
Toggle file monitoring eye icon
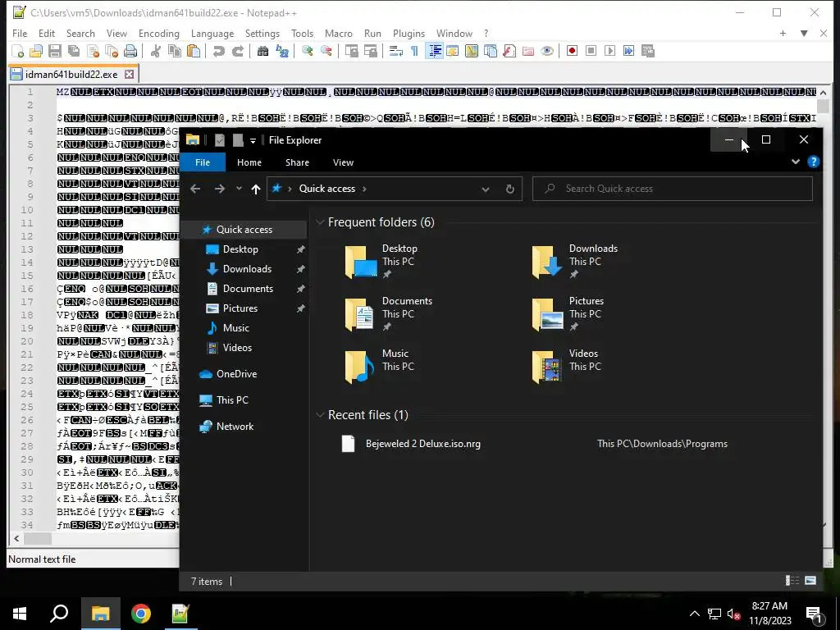click(547, 51)
